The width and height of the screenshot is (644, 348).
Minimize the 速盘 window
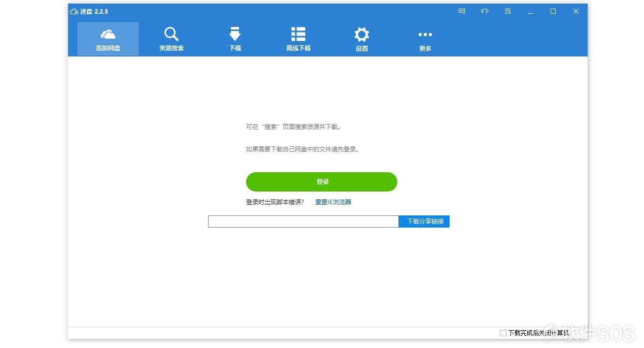[x=530, y=11]
